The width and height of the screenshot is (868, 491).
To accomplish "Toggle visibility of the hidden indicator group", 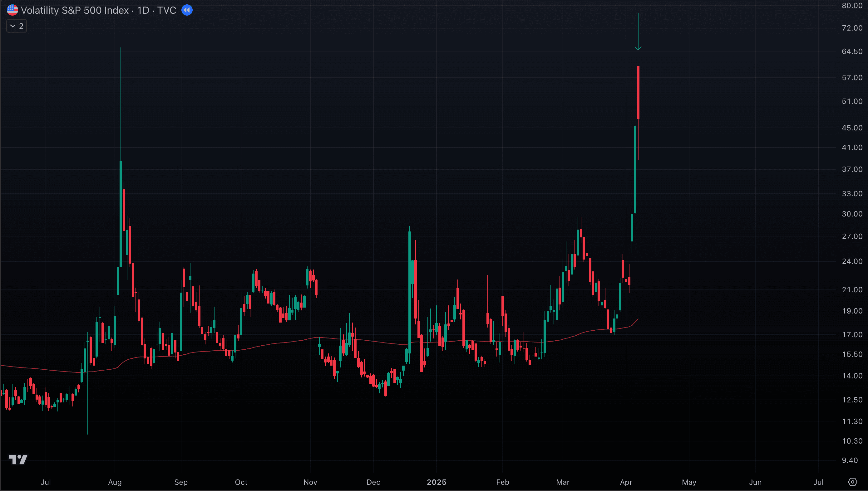I will [x=16, y=26].
